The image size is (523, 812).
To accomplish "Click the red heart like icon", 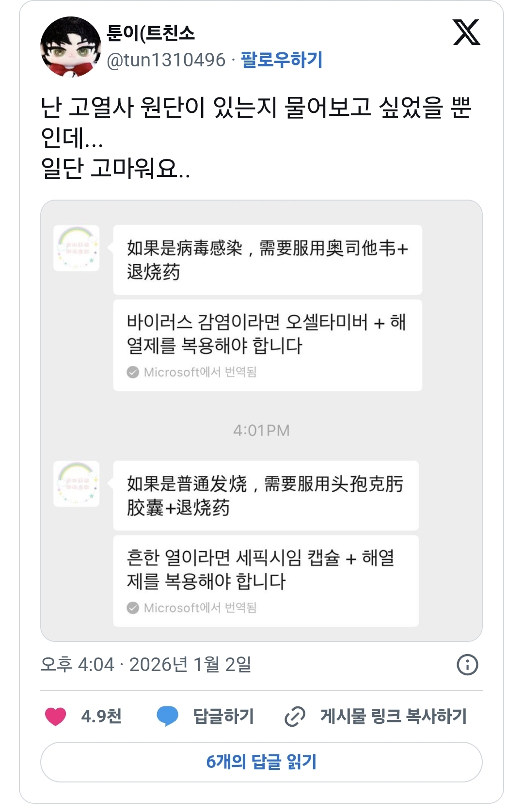I will pos(55,716).
